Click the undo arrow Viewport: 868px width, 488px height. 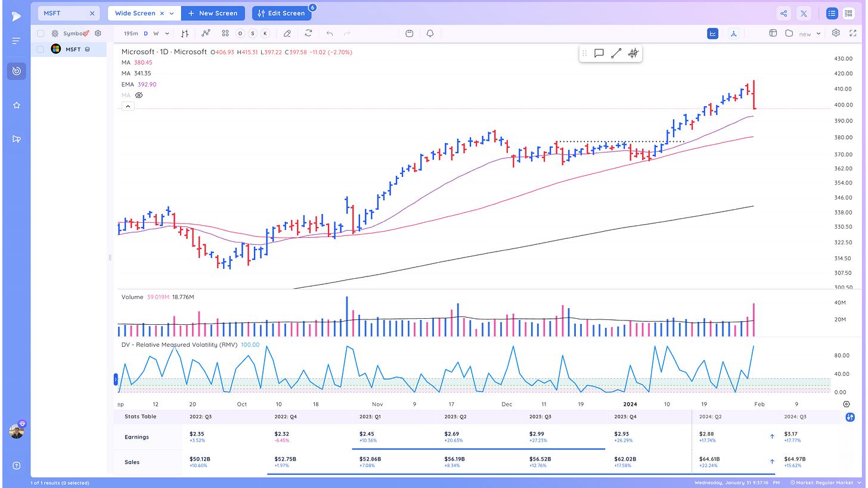click(x=330, y=33)
